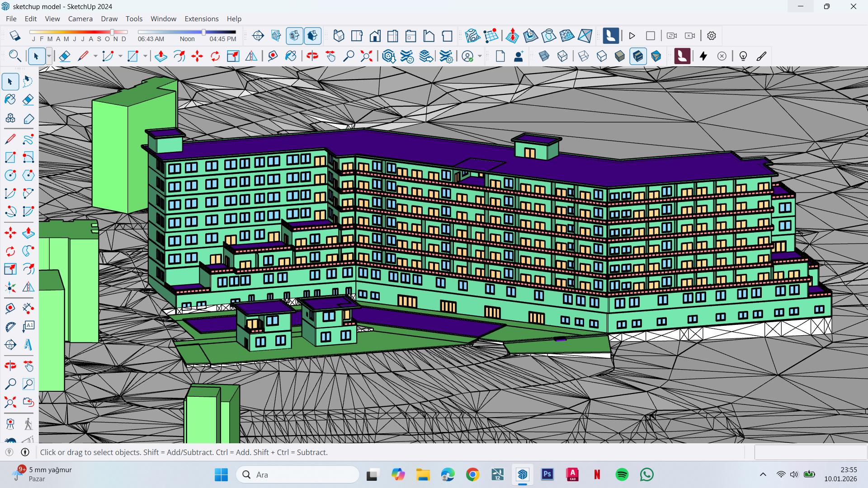This screenshot has height=488, width=868.
Task: Toggle shadows display button
Action: 15,36
